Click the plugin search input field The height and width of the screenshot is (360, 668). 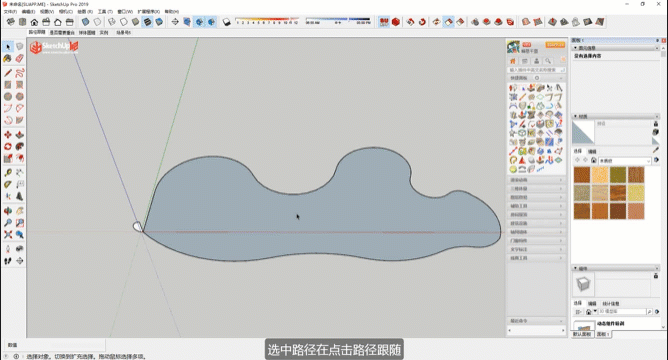coord(537,69)
